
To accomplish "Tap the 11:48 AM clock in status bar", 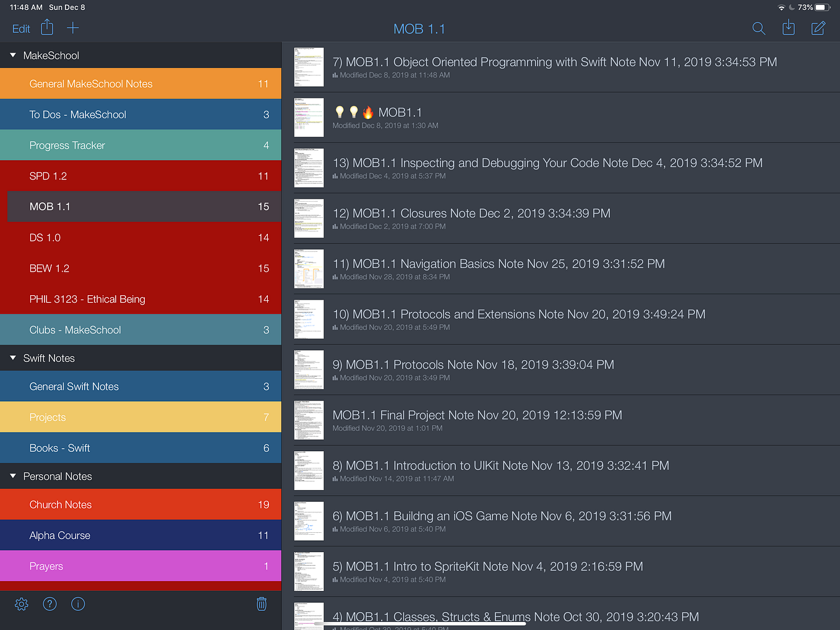I will tap(26, 7).
